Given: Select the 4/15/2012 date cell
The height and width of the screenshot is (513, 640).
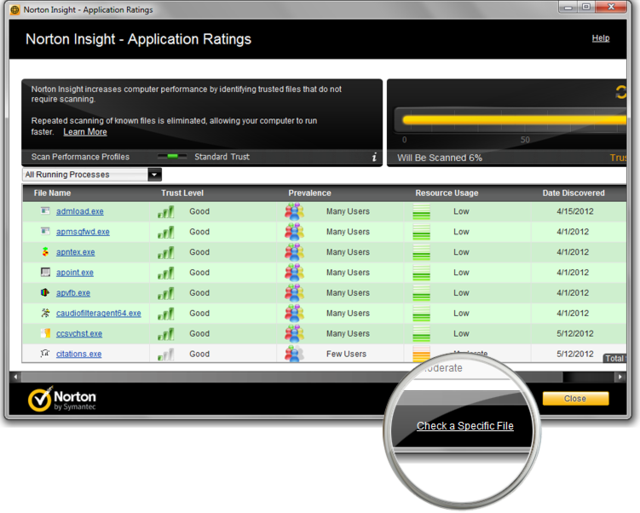Looking at the screenshot, I should [575, 211].
